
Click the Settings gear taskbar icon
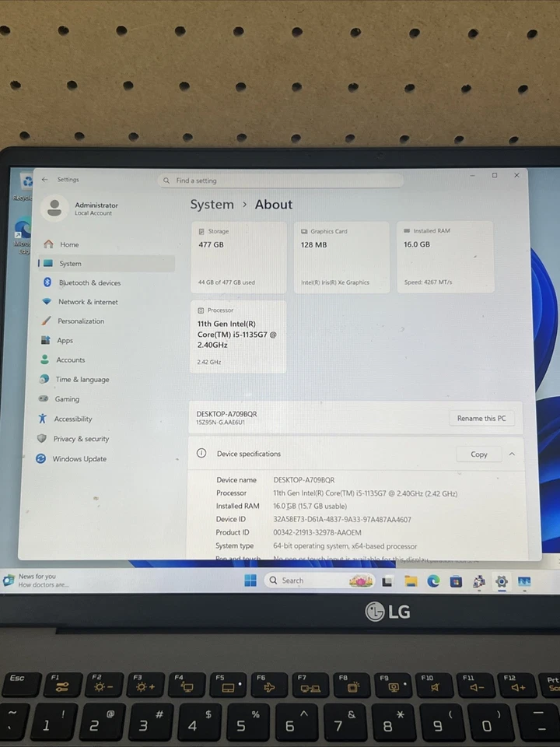502,581
